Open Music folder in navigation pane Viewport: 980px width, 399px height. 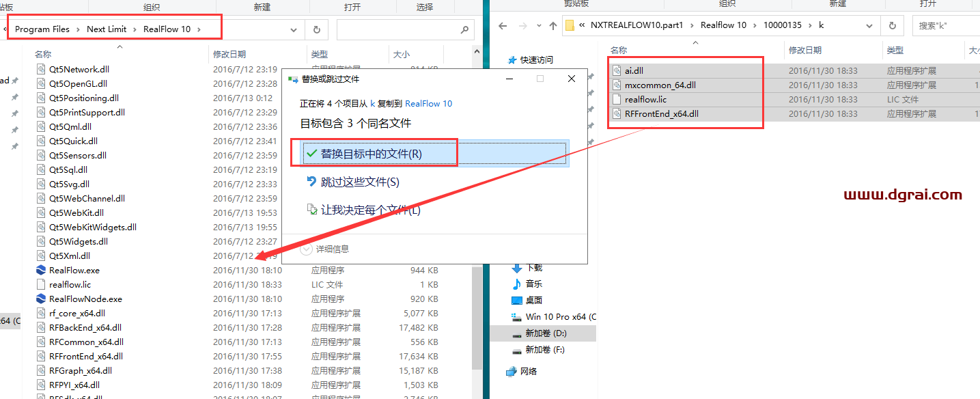click(x=534, y=284)
